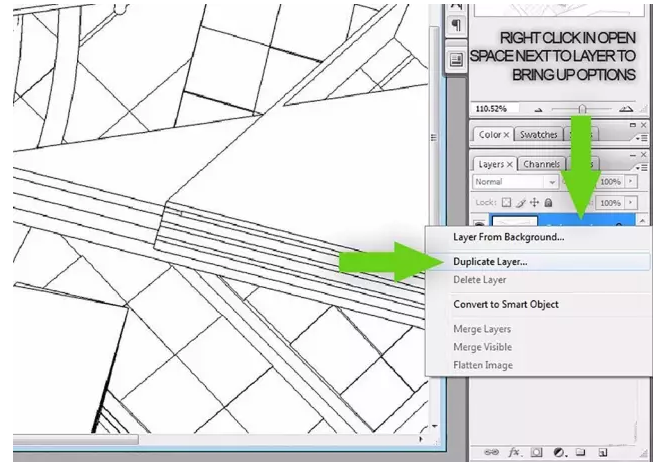This screenshot has width=659, height=469.
Task: Click the Layers list scroll up arrow
Action: click(642, 220)
